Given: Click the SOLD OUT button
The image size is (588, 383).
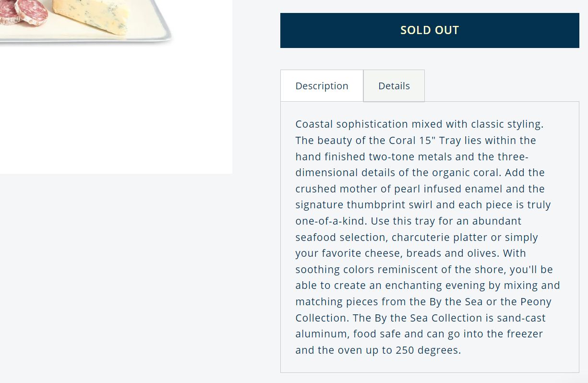Looking at the screenshot, I should 430,30.
